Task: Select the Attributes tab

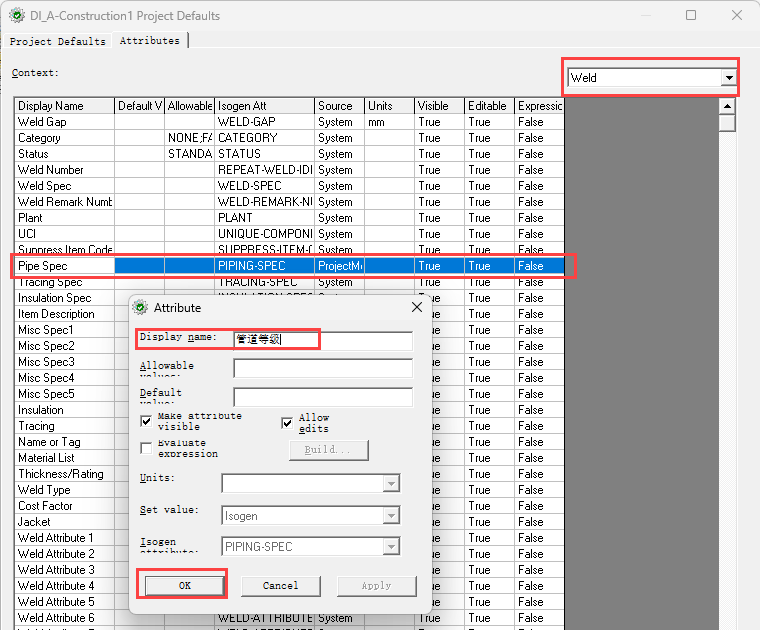Action: (150, 41)
